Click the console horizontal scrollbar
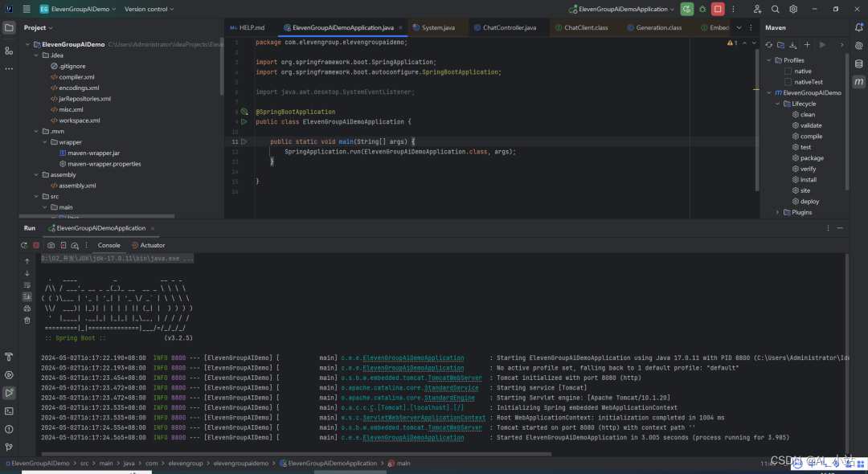The height and width of the screenshot is (474, 868). [x=295, y=455]
